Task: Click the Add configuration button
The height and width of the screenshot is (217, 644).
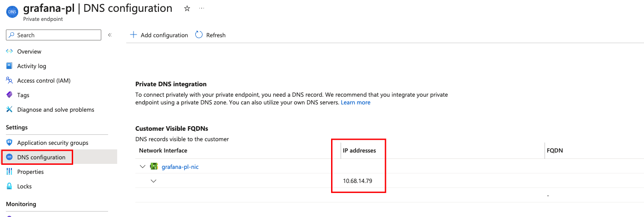Action: coord(159,35)
